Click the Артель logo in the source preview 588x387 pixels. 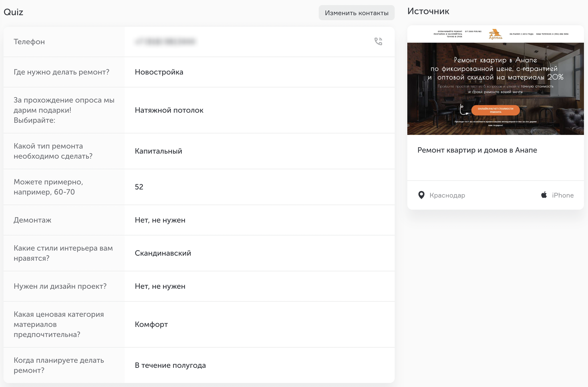pyautogui.click(x=495, y=34)
